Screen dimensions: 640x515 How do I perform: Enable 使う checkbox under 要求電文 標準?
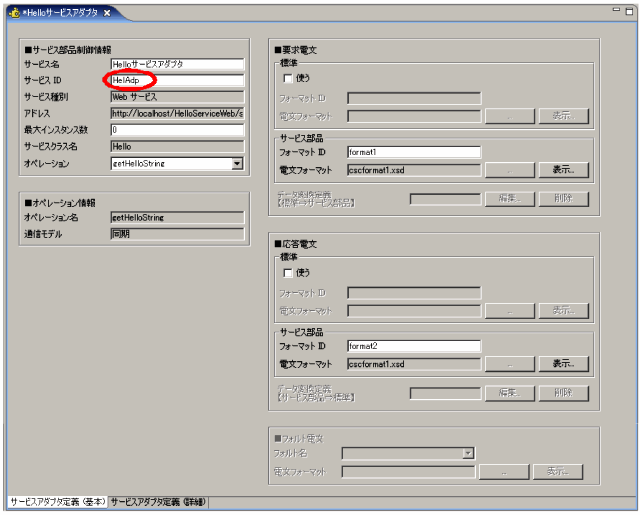pyautogui.click(x=288, y=78)
